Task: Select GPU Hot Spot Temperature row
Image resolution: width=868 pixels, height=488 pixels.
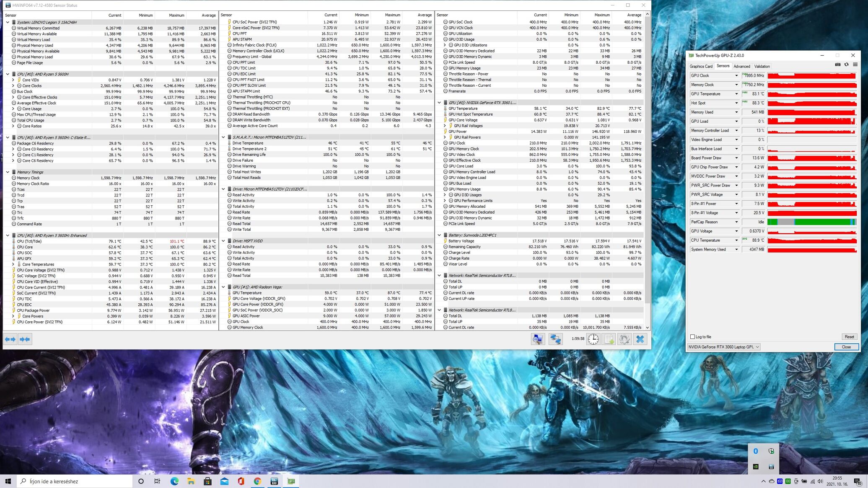Action: point(539,114)
